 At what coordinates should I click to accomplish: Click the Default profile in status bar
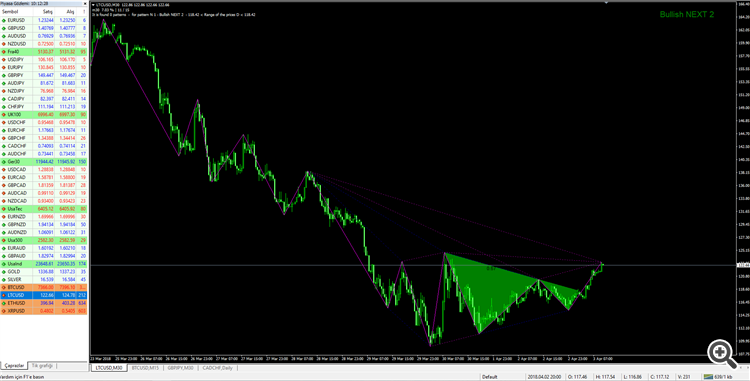point(490,377)
